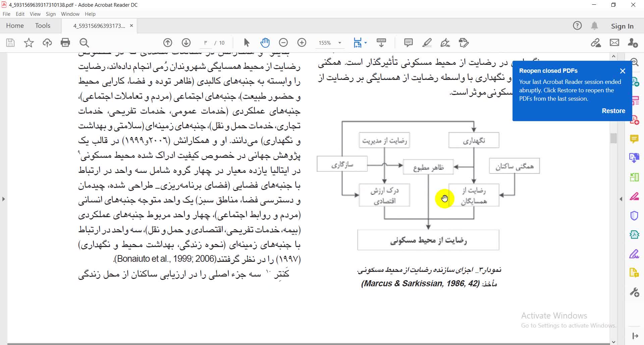Image resolution: width=644 pixels, height=345 pixels.
Task: Go to the next page arrow
Action: point(186,43)
